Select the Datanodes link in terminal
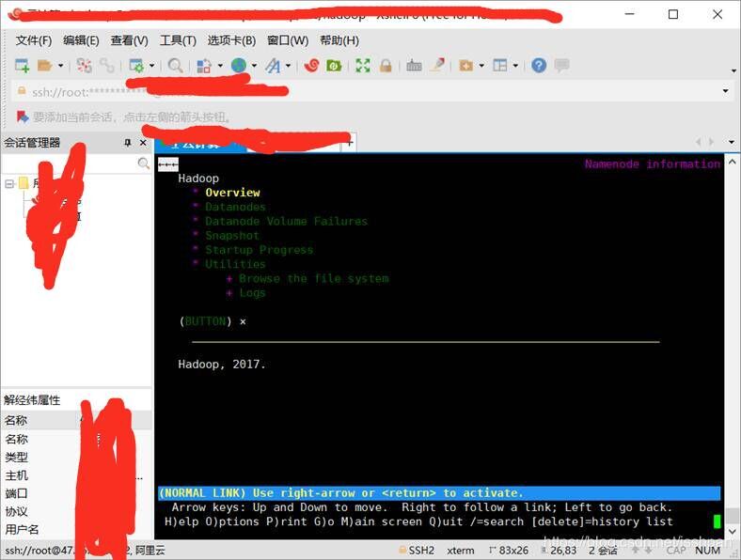 coord(235,207)
